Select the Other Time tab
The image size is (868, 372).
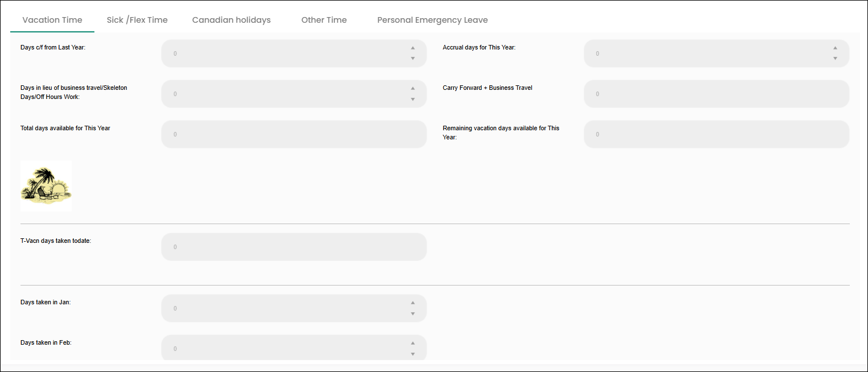click(324, 20)
